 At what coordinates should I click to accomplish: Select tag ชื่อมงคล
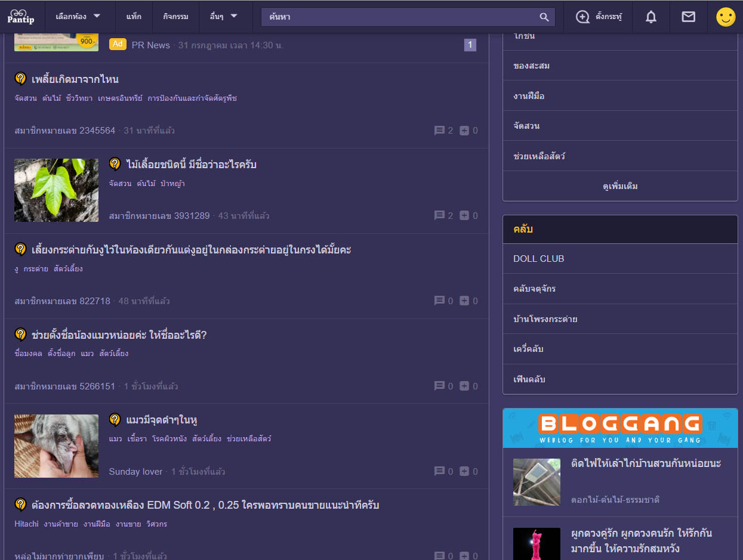[x=28, y=354]
